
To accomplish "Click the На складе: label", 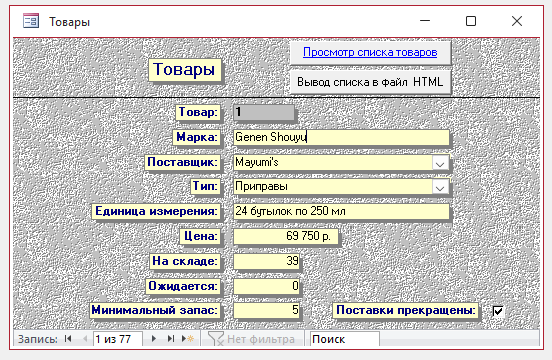I will point(185,261).
